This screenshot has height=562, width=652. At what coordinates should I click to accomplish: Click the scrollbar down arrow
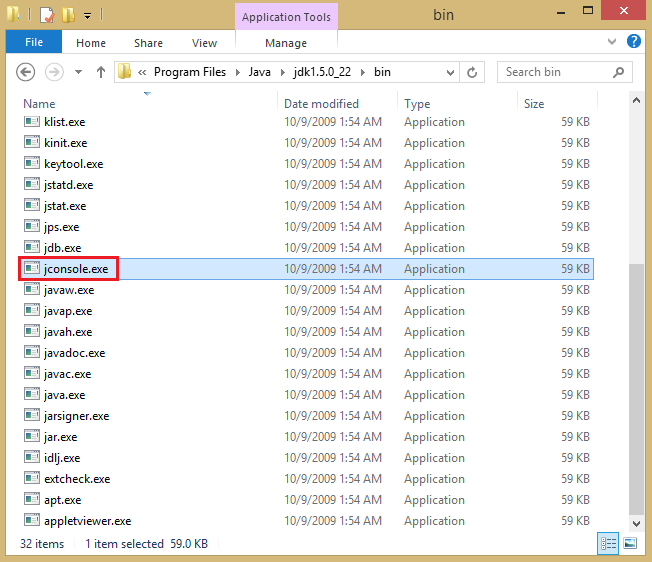636,523
